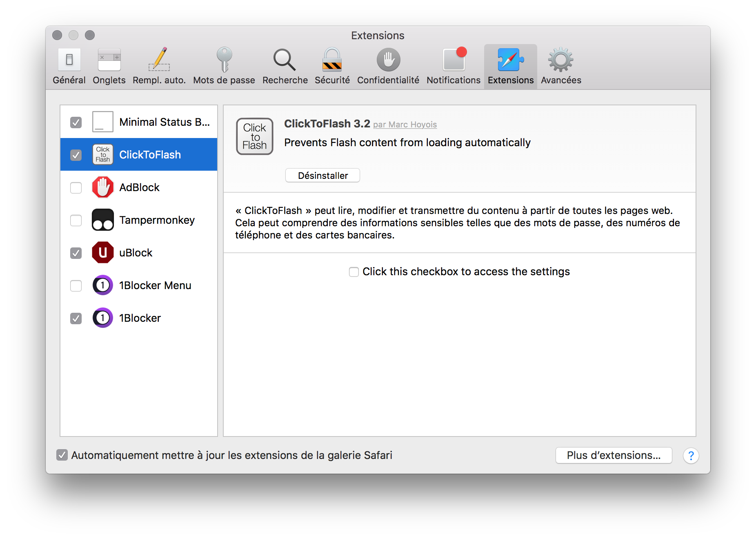Switch to the Général tab label

[x=69, y=80]
